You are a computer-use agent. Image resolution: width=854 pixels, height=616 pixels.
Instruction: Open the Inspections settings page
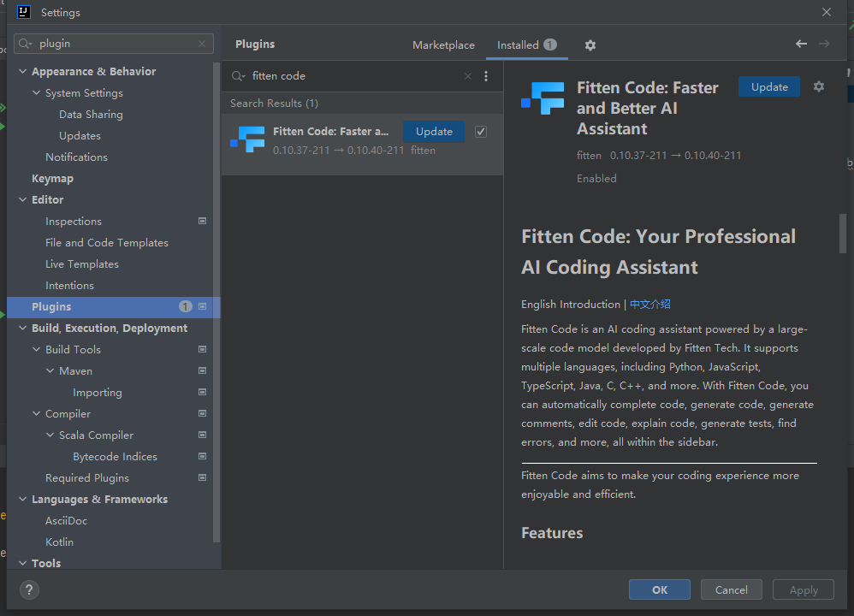[x=74, y=222]
